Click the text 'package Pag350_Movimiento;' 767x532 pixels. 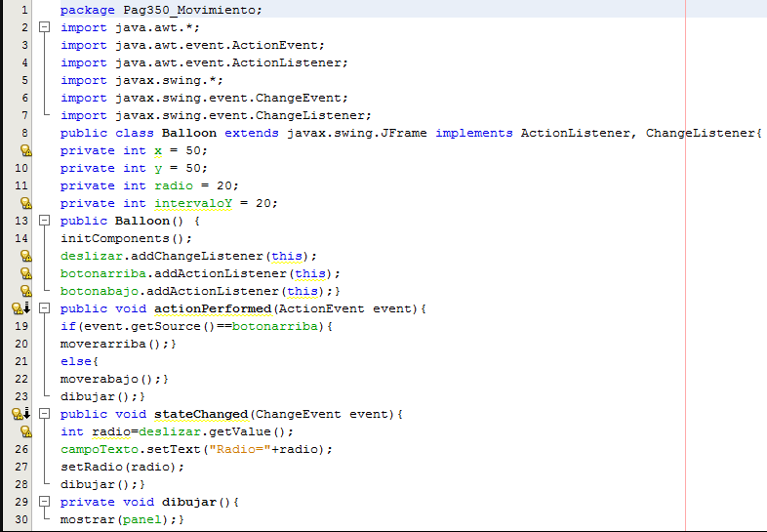tap(161, 11)
